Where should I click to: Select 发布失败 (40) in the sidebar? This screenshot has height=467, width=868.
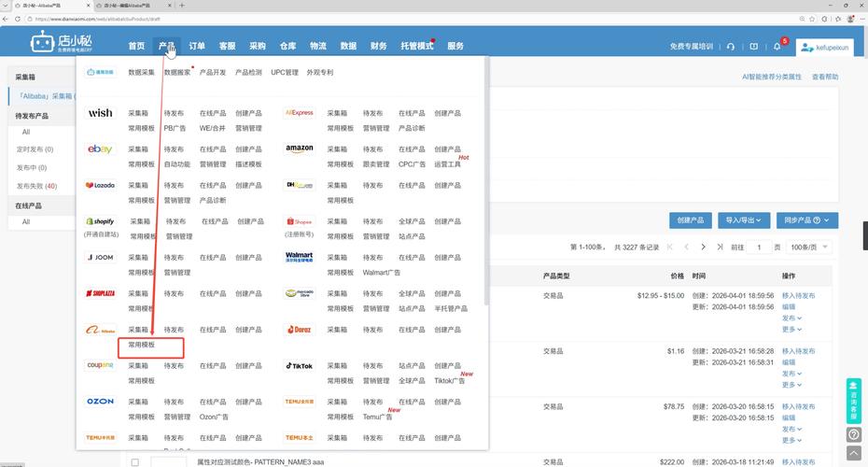click(36, 186)
